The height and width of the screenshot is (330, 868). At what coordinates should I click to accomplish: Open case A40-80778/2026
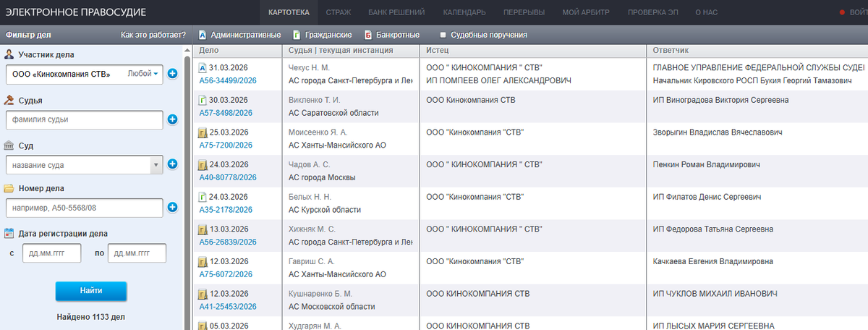(228, 177)
